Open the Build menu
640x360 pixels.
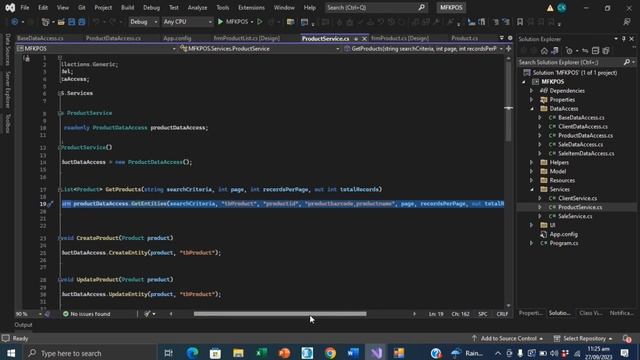tap(127, 7)
